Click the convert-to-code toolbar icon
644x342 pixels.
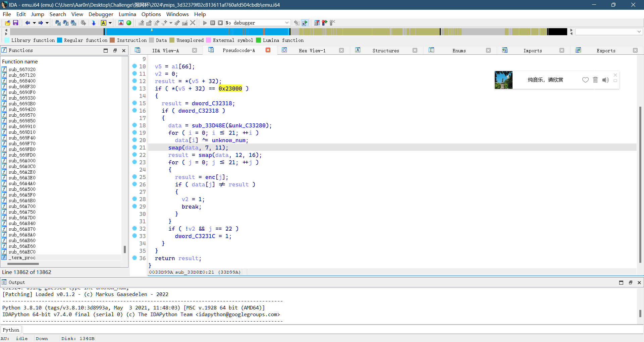click(x=141, y=23)
